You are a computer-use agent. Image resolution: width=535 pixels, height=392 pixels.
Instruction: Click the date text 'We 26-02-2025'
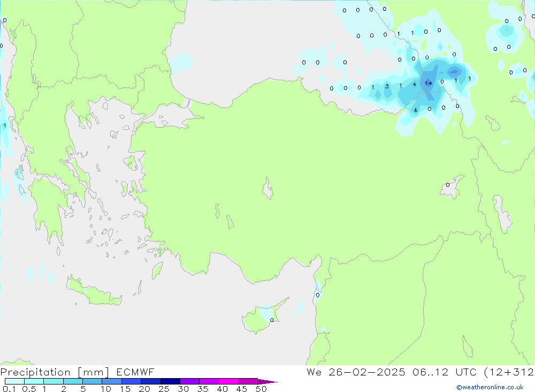[356, 372]
